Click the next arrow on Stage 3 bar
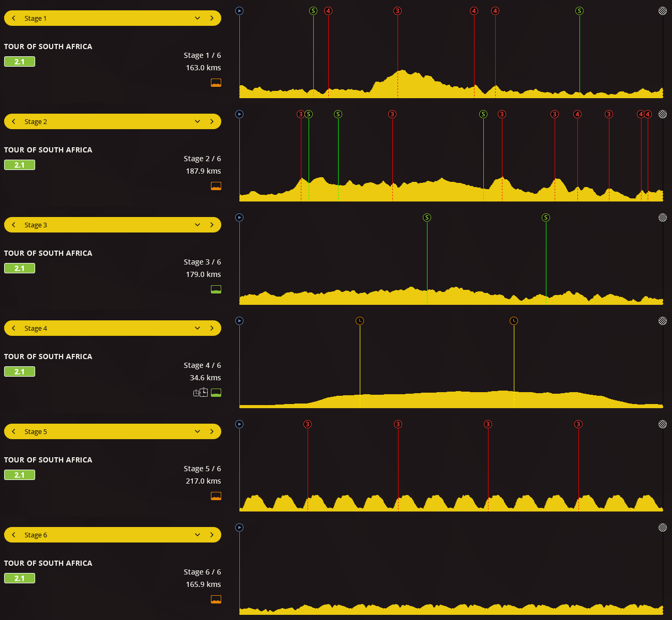The image size is (672, 620). tap(212, 225)
